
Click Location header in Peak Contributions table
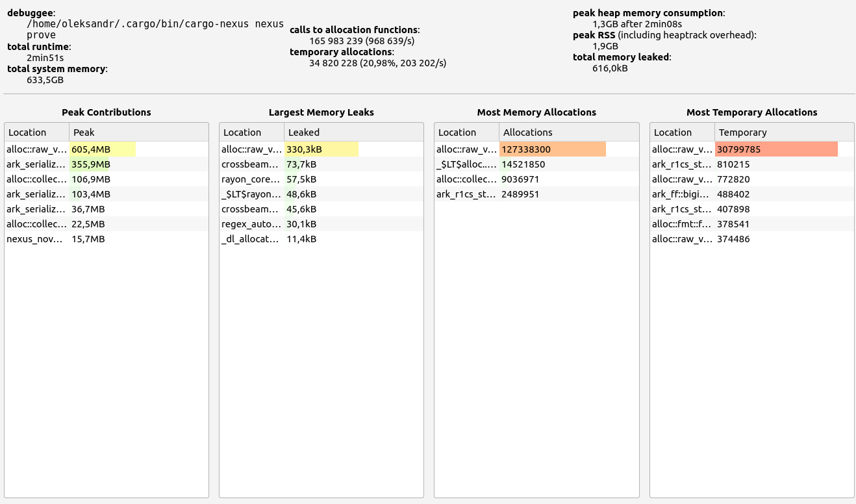[x=36, y=132]
